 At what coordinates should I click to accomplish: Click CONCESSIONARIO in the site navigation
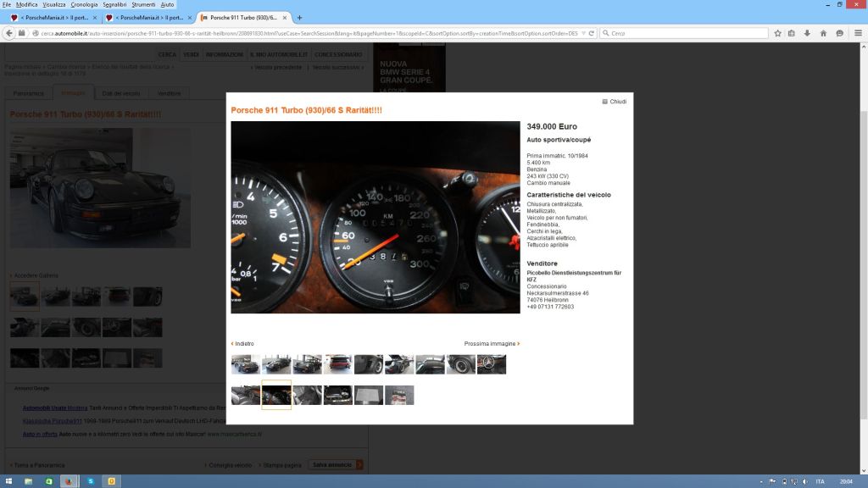pyautogui.click(x=338, y=55)
